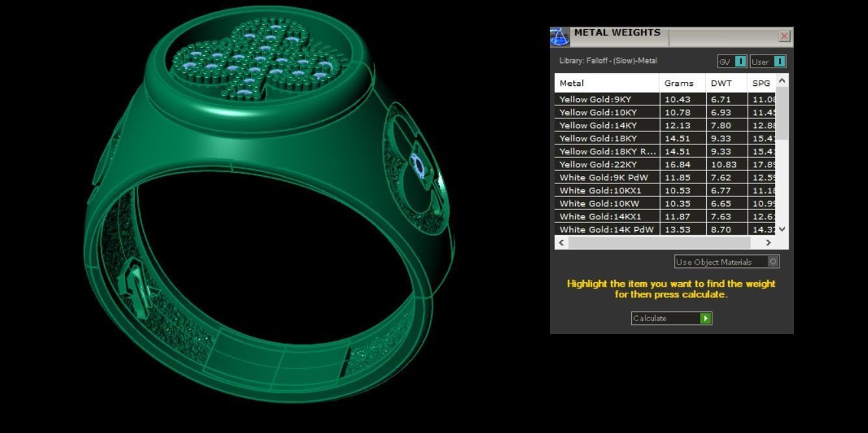
Task: Enable Use Object Materials option
Action: pos(727,262)
